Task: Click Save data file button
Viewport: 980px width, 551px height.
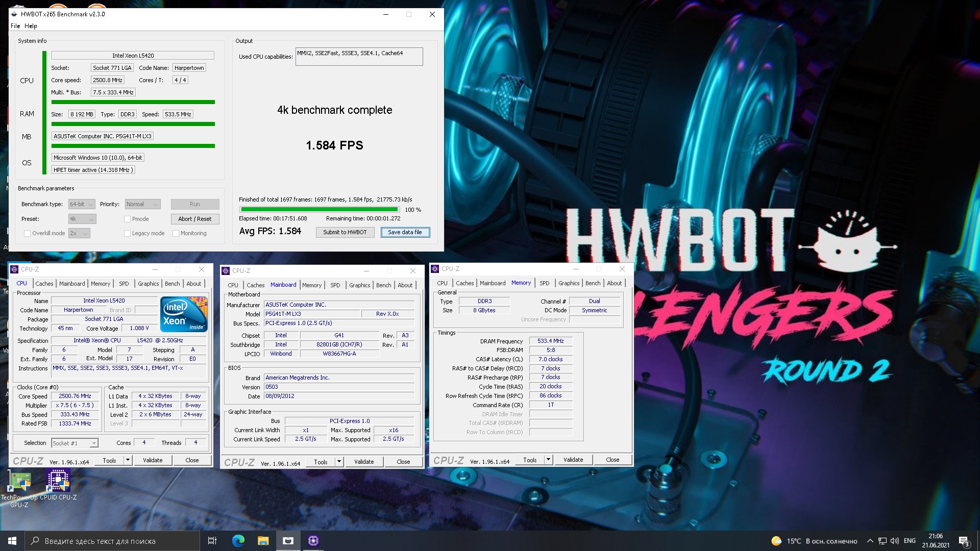Action: tap(405, 232)
